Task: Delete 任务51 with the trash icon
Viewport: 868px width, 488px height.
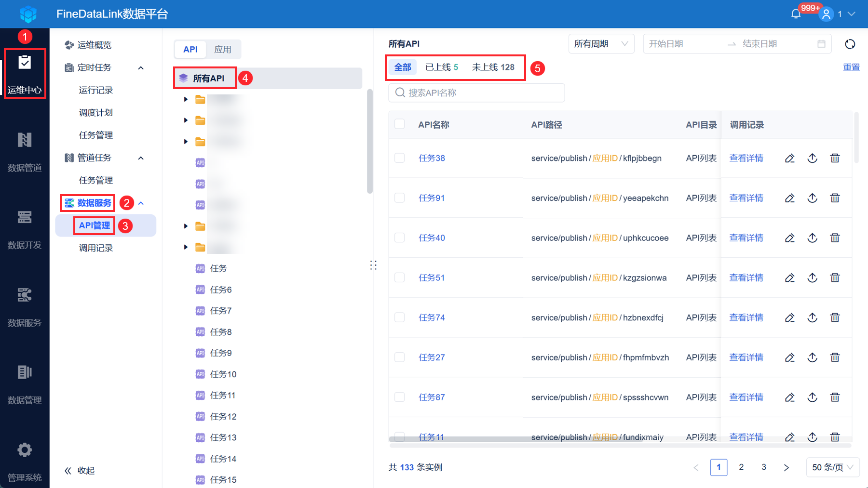Action: point(835,277)
